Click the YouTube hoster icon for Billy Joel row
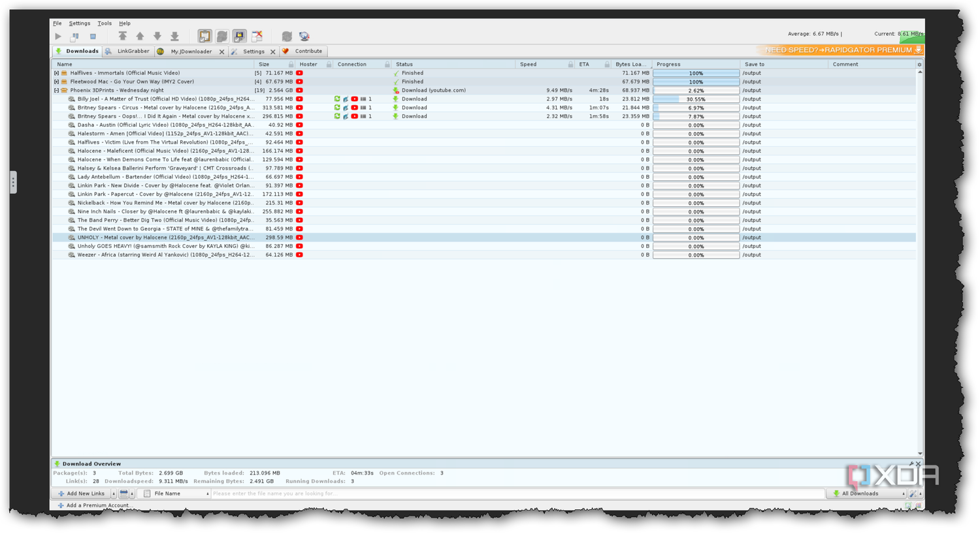980x534 pixels. coord(299,99)
